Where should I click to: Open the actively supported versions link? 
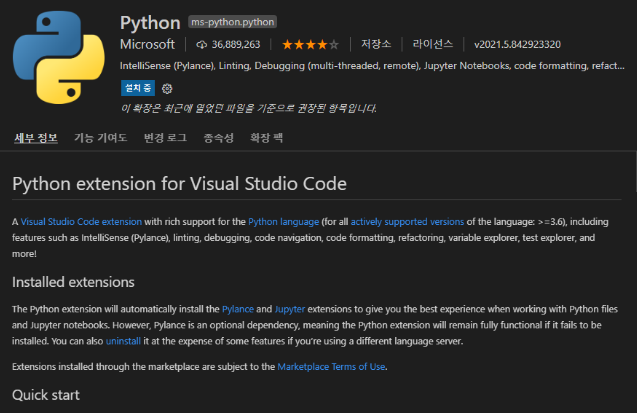407,222
